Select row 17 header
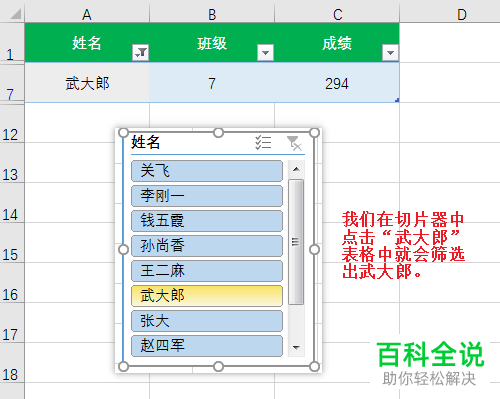This screenshot has width=500, height=399. point(12,323)
